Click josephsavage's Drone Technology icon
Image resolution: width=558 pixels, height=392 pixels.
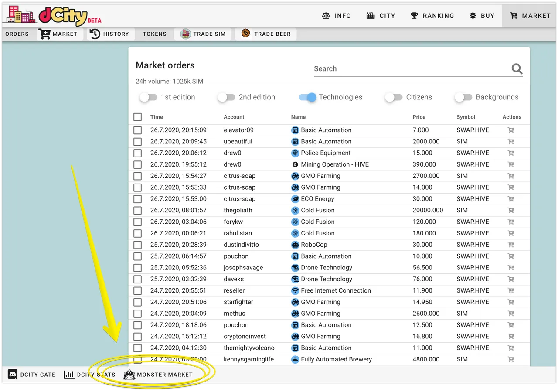[x=295, y=268]
